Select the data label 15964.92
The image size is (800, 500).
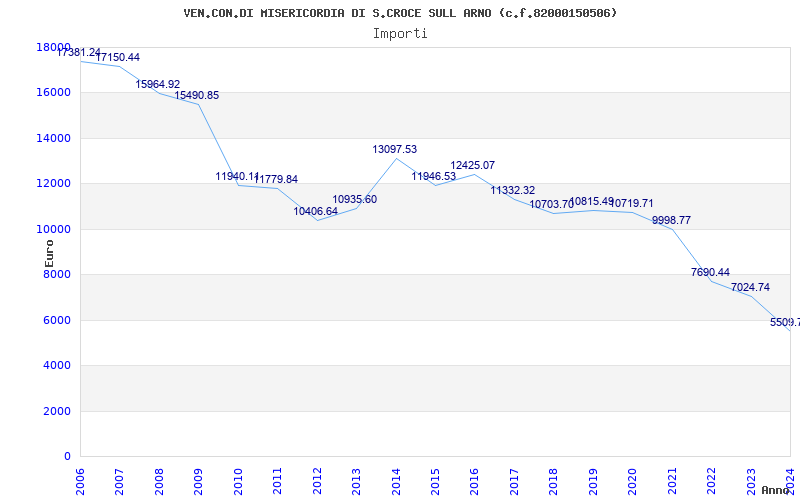(158, 84)
